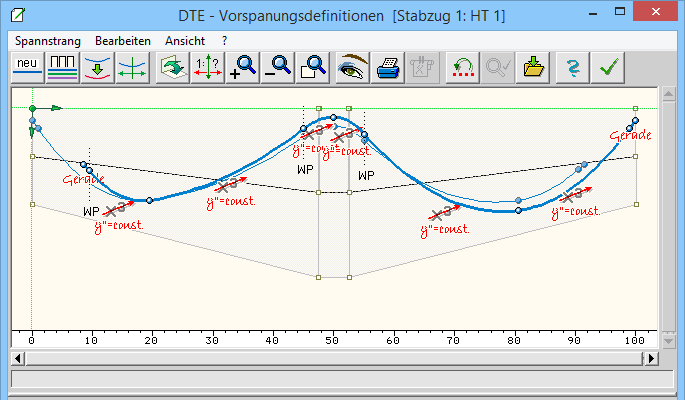685x400 pixels.
Task: Confirm with the green checkmark icon
Action: 606,68
